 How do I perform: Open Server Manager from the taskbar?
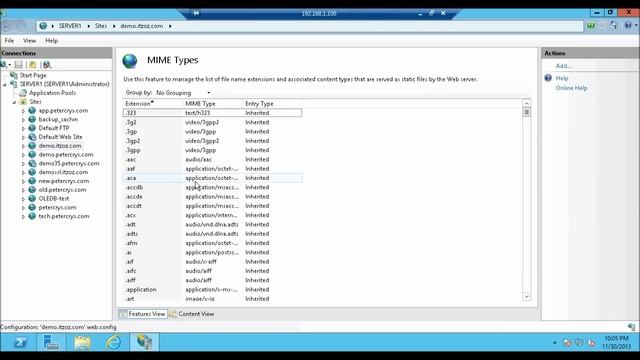[x=51, y=342]
